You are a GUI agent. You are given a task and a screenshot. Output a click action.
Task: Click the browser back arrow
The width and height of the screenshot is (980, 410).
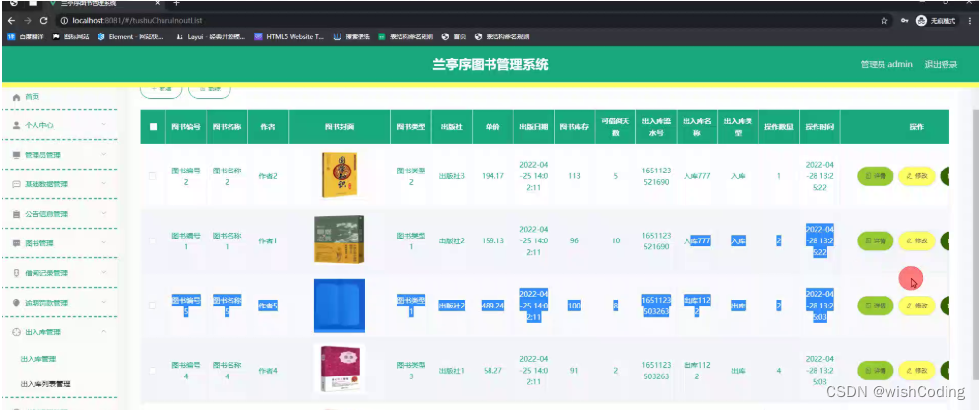[11, 21]
